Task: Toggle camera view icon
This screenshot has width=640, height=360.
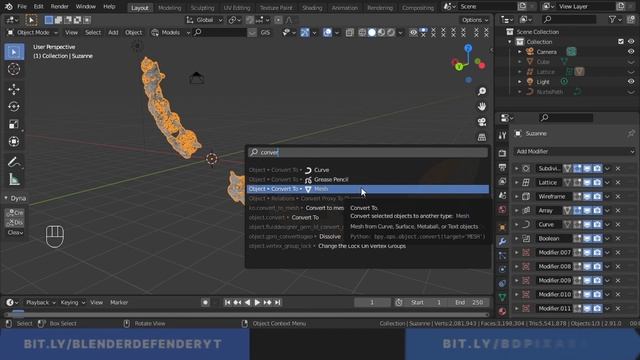Action: pyautogui.click(x=482, y=122)
